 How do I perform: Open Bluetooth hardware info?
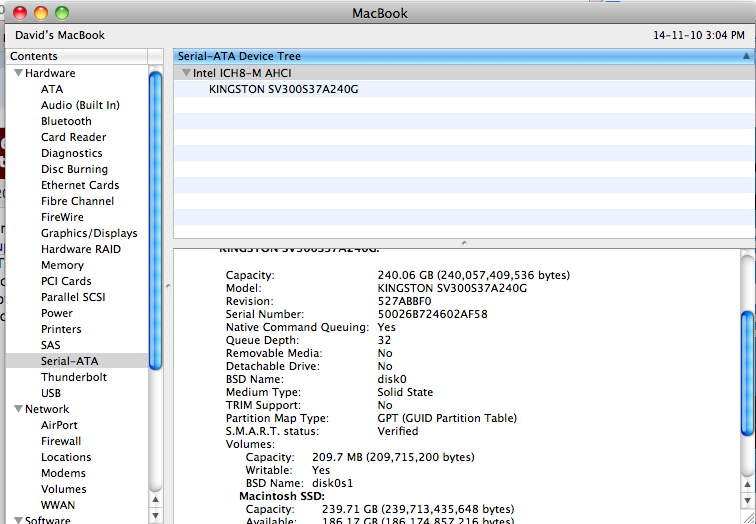coord(66,121)
